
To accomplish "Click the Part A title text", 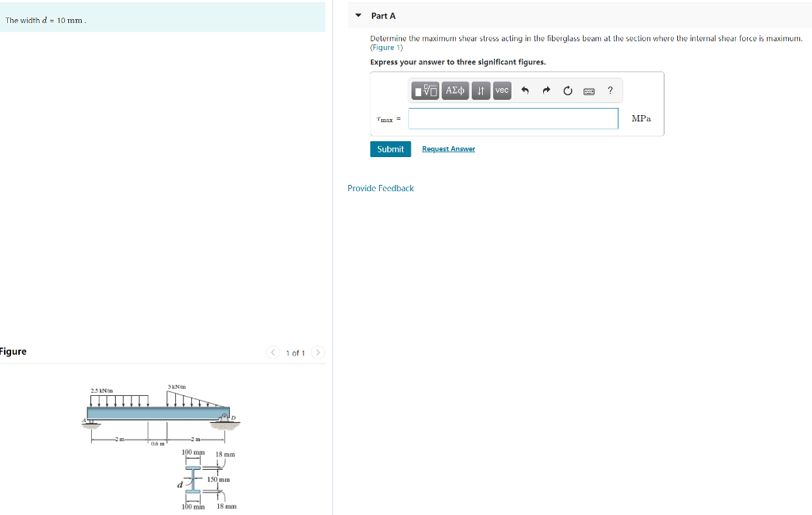I will tap(383, 16).
